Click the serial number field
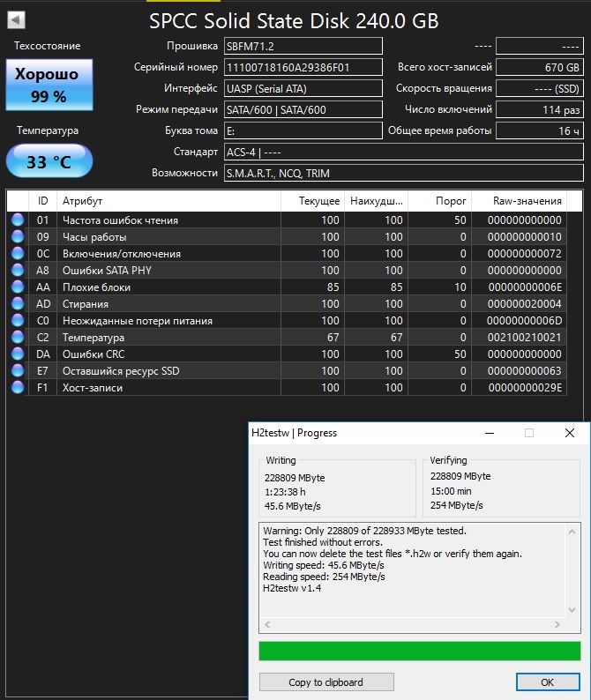The image size is (591, 700). pos(303,67)
